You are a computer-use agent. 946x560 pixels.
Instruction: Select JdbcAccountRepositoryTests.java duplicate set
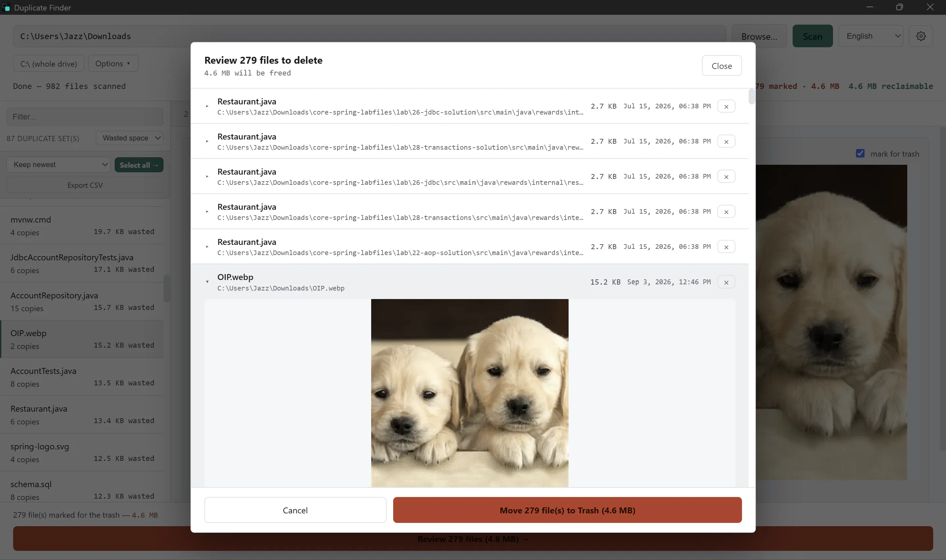coord(82,263)
